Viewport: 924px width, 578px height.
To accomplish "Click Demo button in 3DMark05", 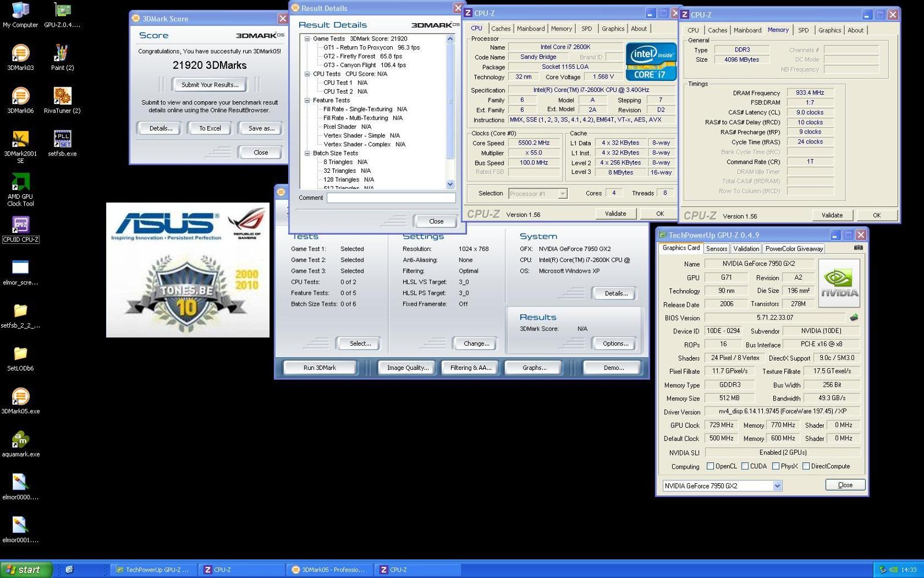I will 613,368.
